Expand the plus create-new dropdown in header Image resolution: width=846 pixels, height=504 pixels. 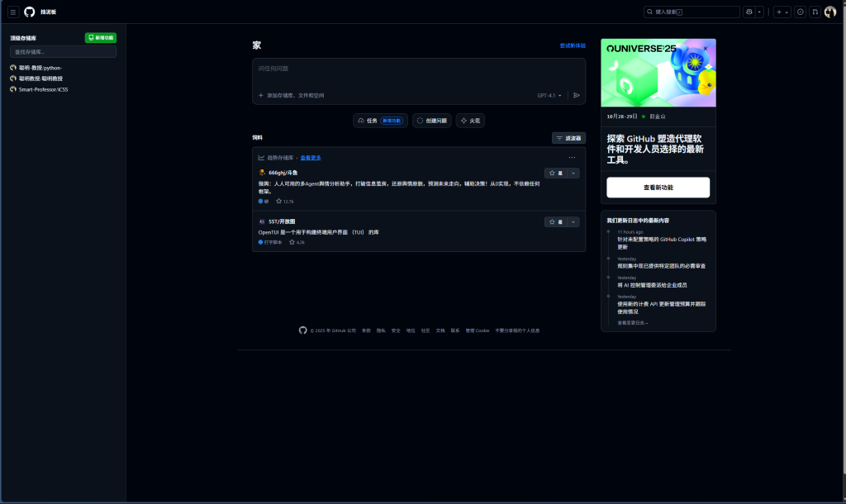(782, 12)
